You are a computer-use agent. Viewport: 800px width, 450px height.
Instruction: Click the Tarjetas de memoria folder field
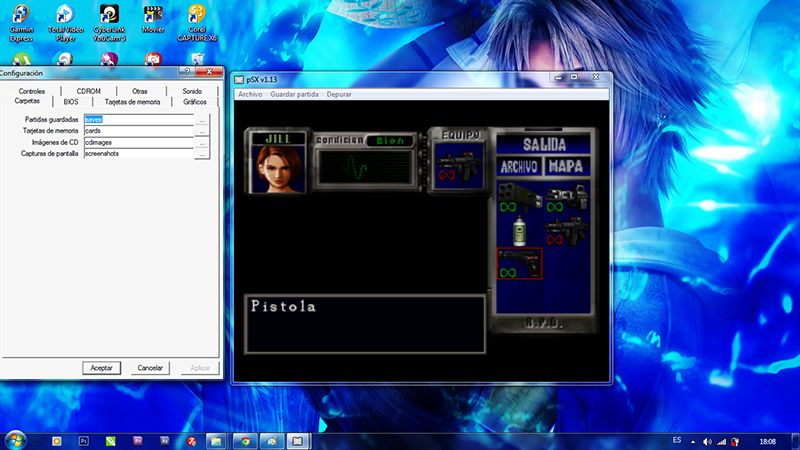[x=139, y=131]
